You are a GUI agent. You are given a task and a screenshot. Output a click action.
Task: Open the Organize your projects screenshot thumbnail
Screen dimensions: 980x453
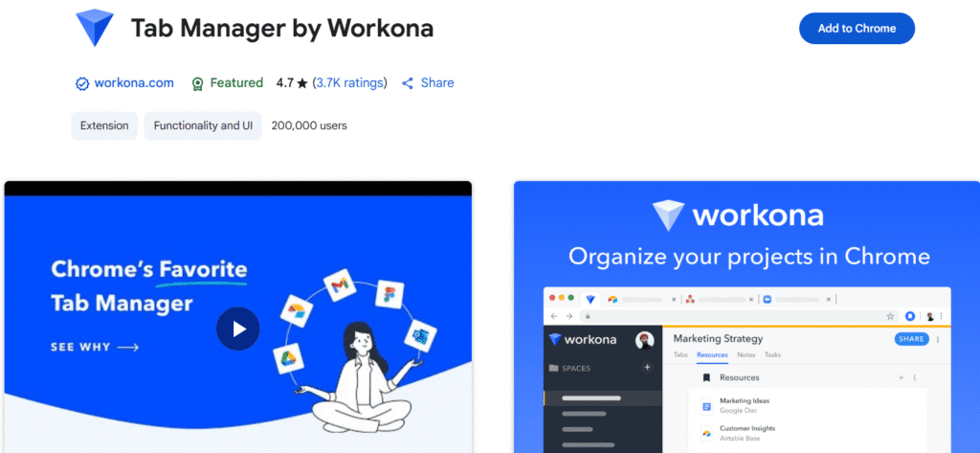746,317
